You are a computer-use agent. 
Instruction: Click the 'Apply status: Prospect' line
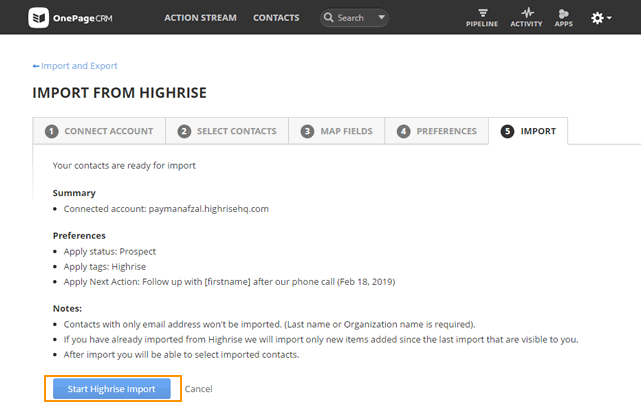point(110,251)
